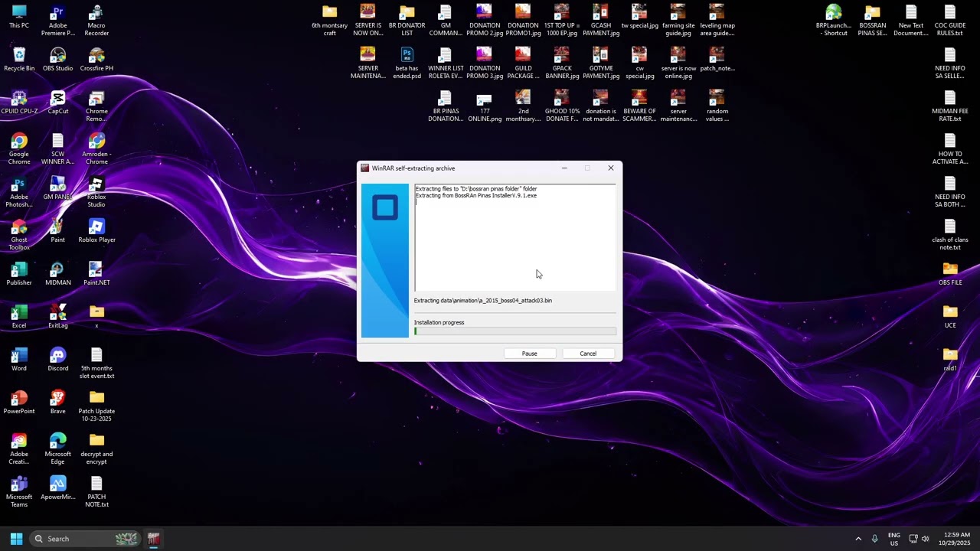Select Patch Update 10-23-2025 folder
Screen dimensions: 980x551
click(96, 406)
